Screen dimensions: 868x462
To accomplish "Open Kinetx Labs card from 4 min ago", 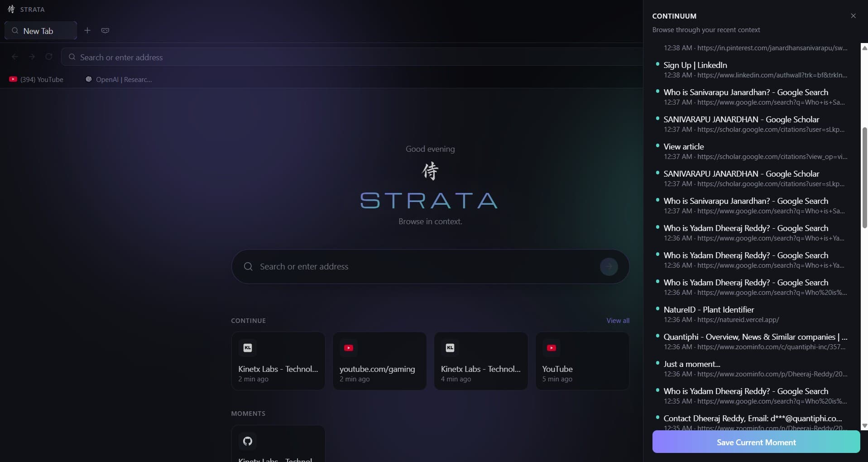I will (x=481, y=361).
